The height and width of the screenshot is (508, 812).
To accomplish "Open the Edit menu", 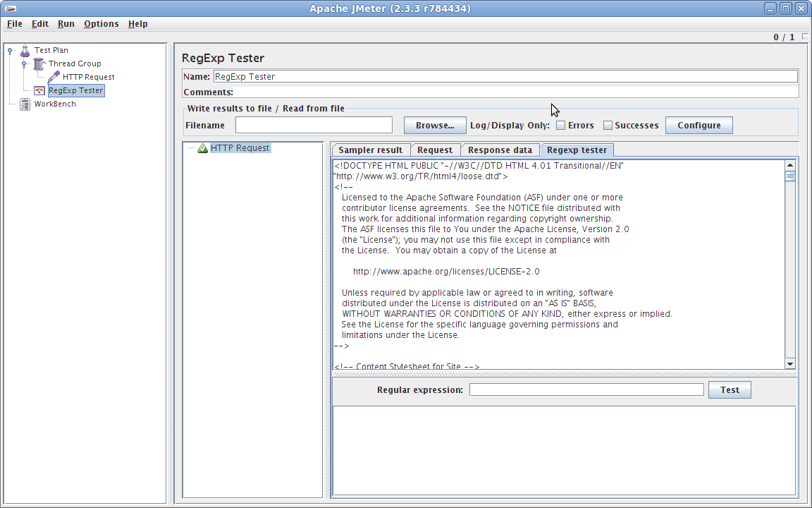I will pyautogui.click(x=40, y=24).
